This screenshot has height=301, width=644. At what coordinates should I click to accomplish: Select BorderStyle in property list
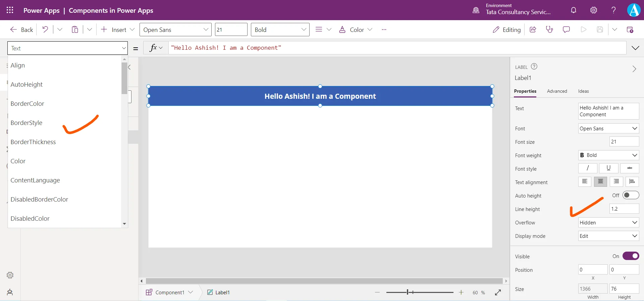click(x=64, y=123)
